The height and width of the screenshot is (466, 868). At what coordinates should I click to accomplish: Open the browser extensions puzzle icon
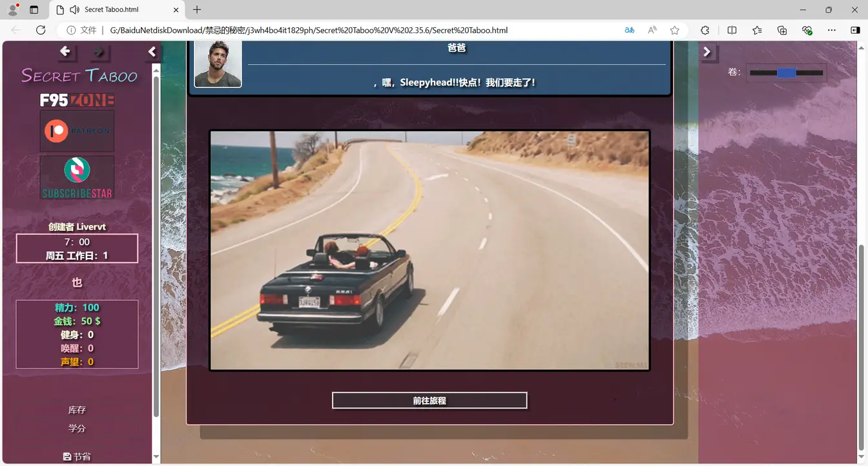tap(705, 30)
